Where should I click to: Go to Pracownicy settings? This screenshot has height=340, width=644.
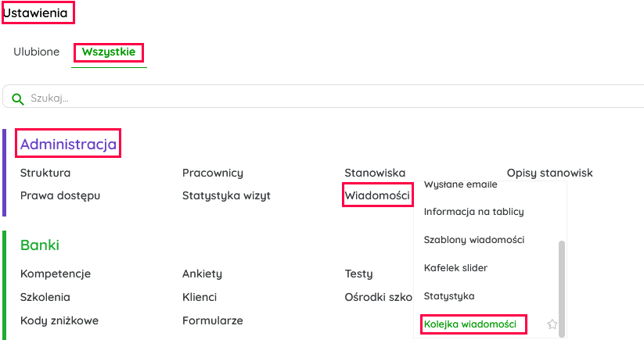click(x=213, y=173)
